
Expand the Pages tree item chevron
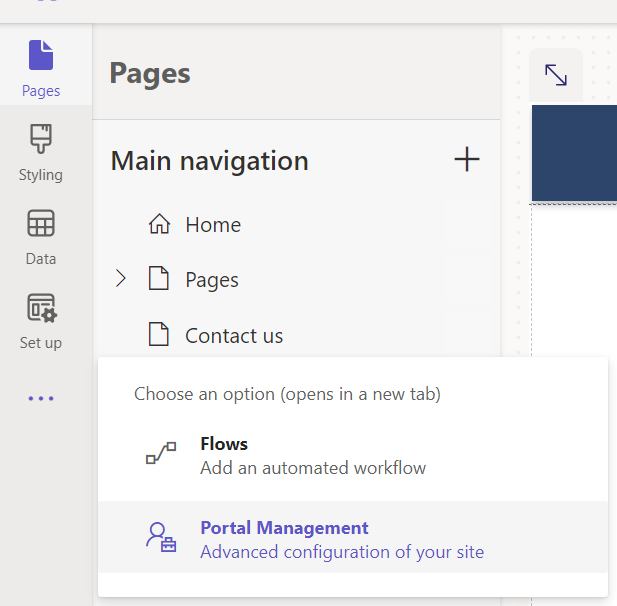(120, 279)
